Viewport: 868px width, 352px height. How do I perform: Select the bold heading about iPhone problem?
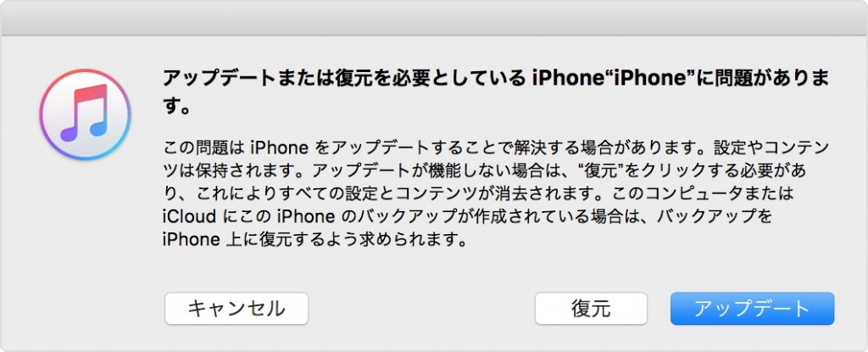coord(497,92)
